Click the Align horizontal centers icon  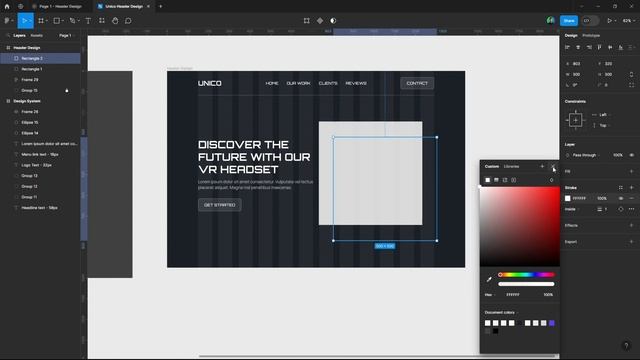click(x=578, y=47)
